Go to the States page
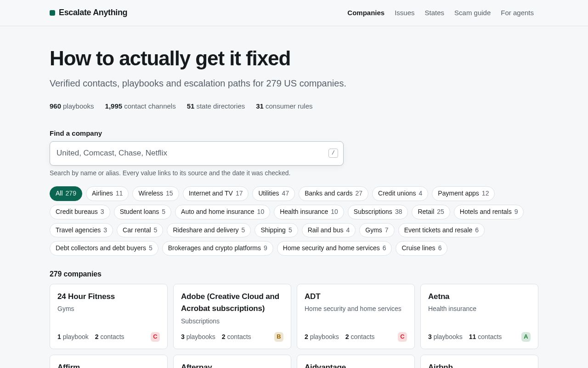 (434, 13)
